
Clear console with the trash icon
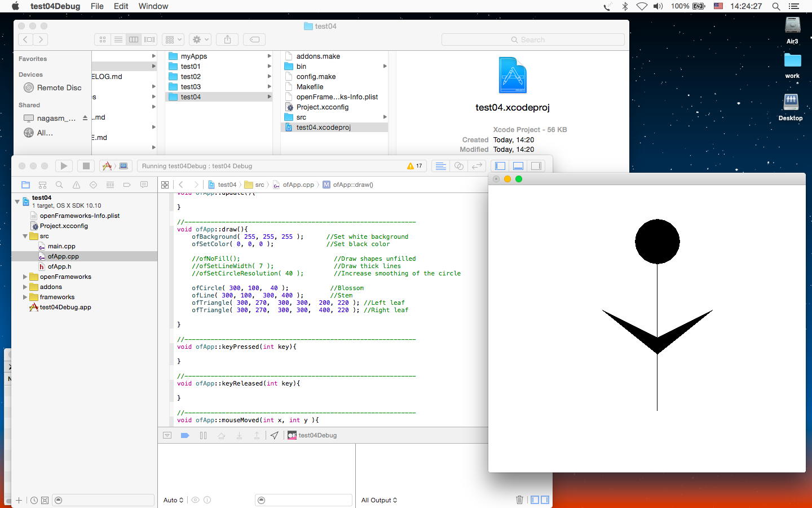[x=519, y=500]
